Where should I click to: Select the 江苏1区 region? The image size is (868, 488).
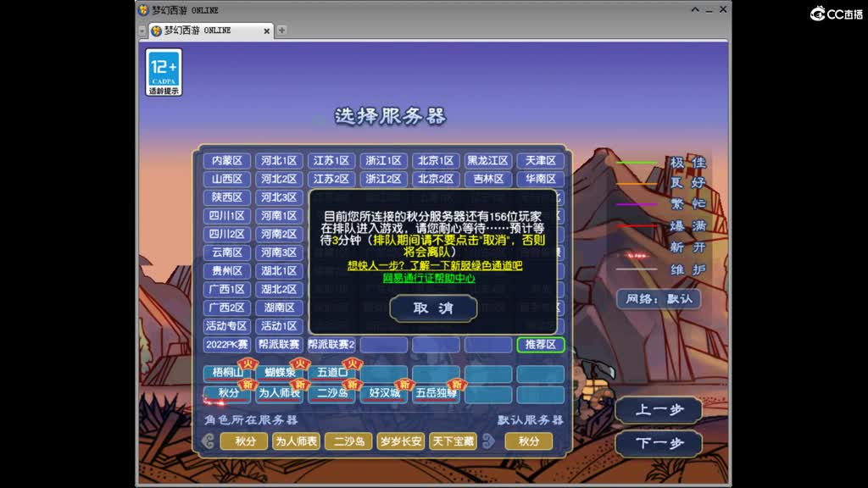pos(331,160)
